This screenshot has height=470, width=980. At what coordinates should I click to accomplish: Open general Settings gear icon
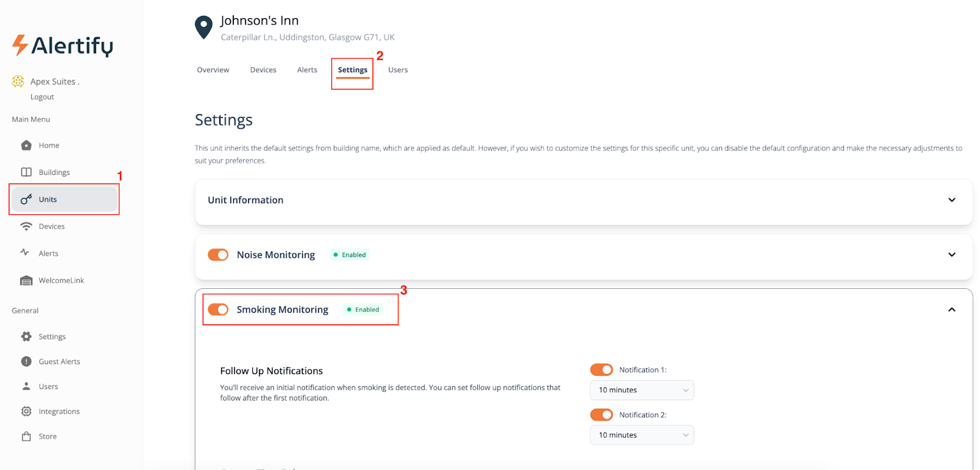coord(26,337)
